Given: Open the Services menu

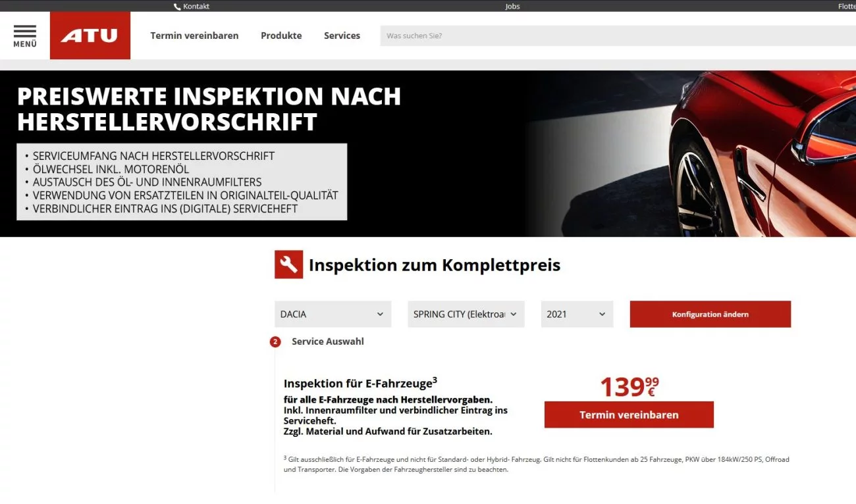Looking at the screenshot, I should 342,36.
